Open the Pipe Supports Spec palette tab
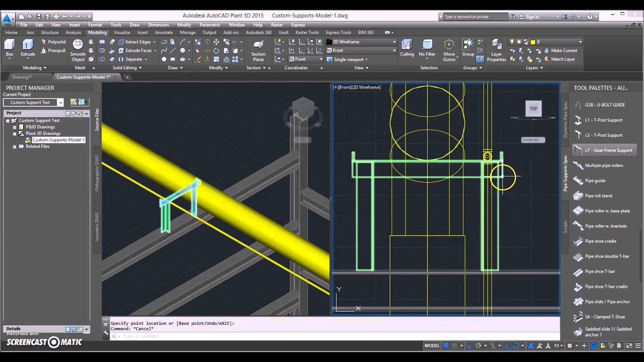 point(565,173)
